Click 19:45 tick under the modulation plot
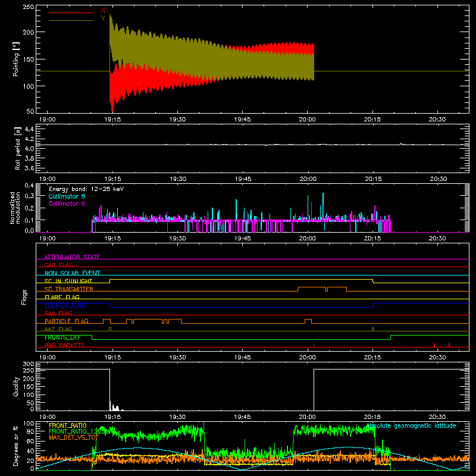The image size is (476, 476). tap(243, 239)
